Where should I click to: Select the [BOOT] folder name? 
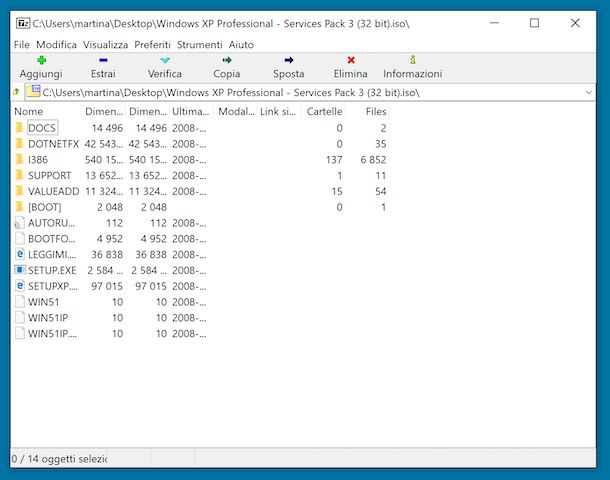44,207
